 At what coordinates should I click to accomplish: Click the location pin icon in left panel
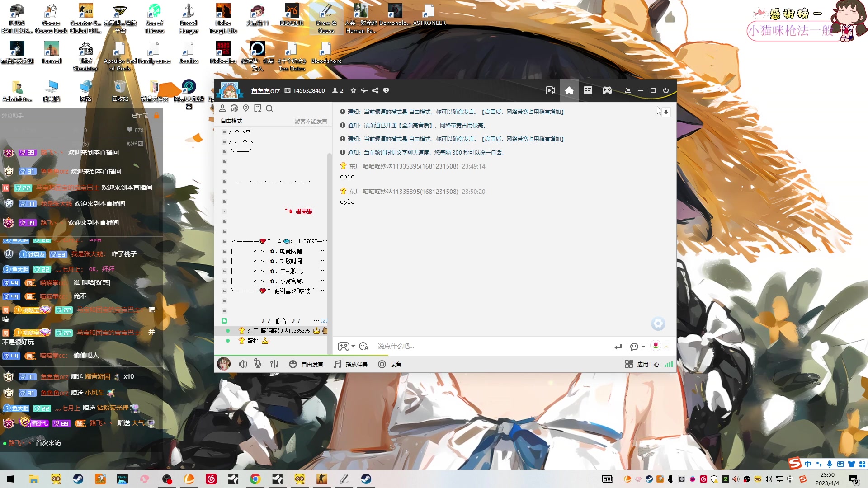(x=246, y=108)
